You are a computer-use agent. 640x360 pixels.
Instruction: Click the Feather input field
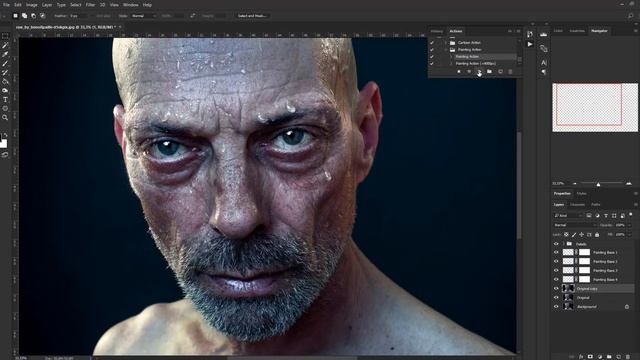(78, 16)
